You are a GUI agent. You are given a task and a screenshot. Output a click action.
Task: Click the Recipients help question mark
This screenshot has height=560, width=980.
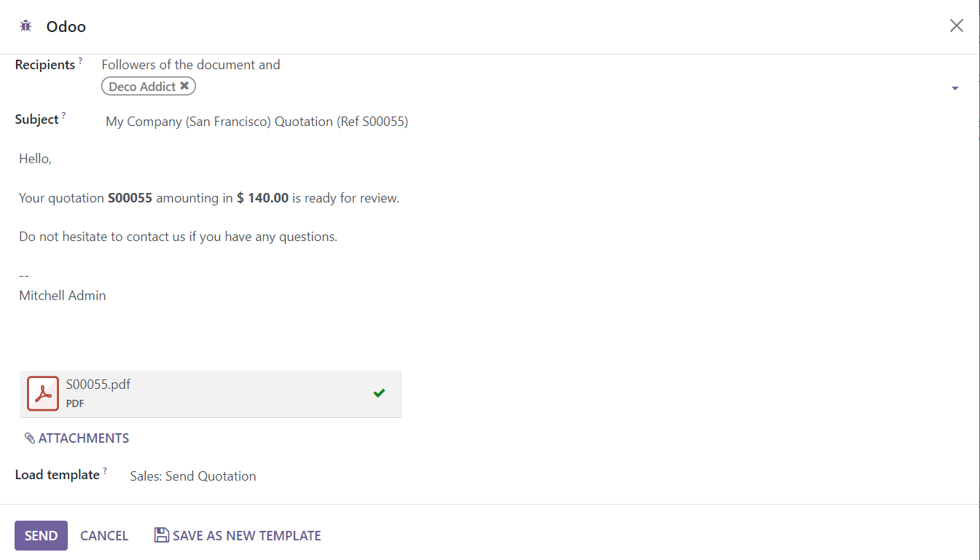tap(80, 61)
